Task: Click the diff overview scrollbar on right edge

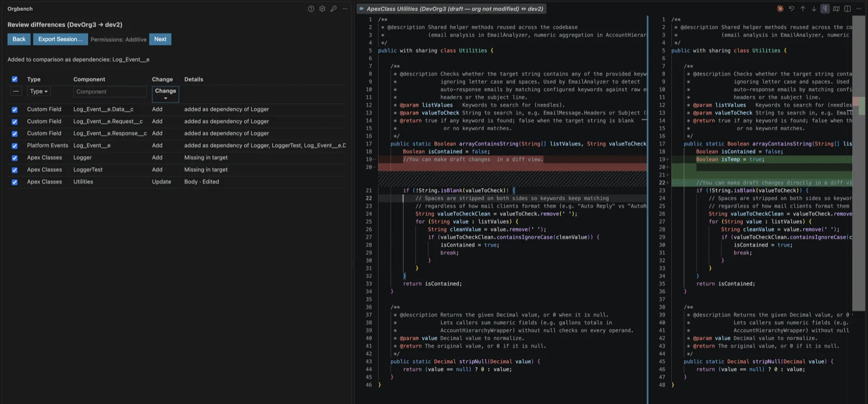Action: point(859,163)
